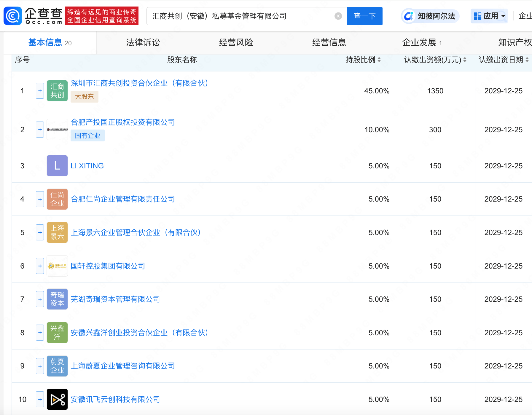Expand row for 安徽兴鑫洋创业投资合伙企业
The height and width of the screenshot is (415, 532).
click(x=40, y=333)
